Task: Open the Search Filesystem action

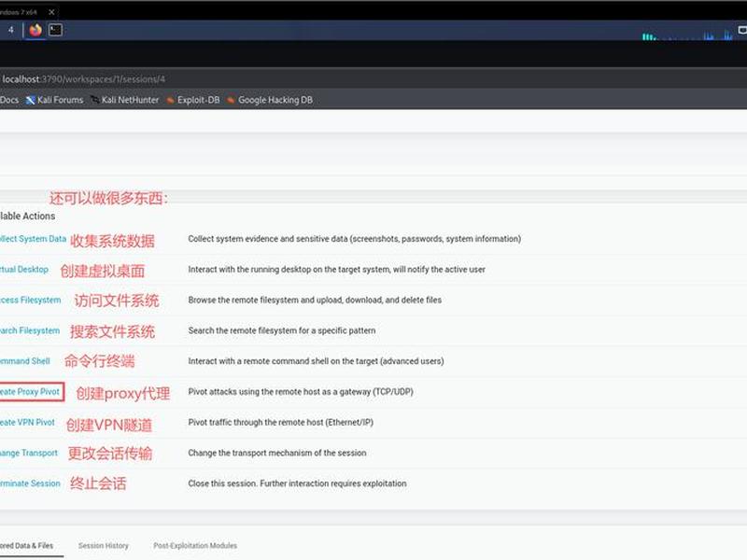Action: pos(30,330)
